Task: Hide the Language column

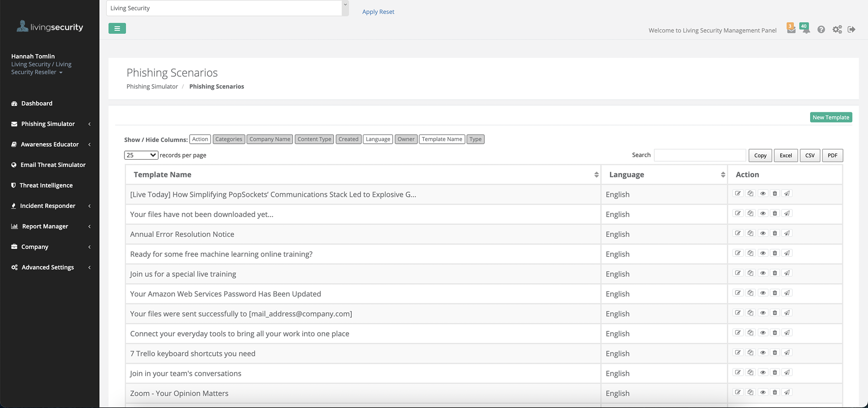Action: click(378, 139)
